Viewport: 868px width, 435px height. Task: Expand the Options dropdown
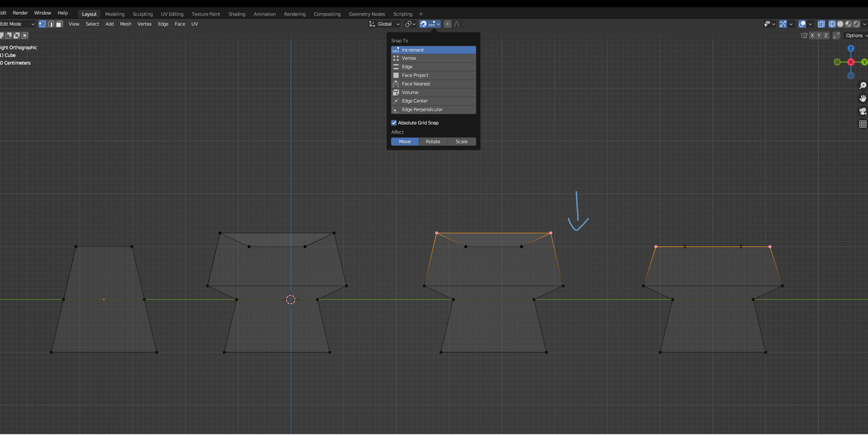point(854,35)
